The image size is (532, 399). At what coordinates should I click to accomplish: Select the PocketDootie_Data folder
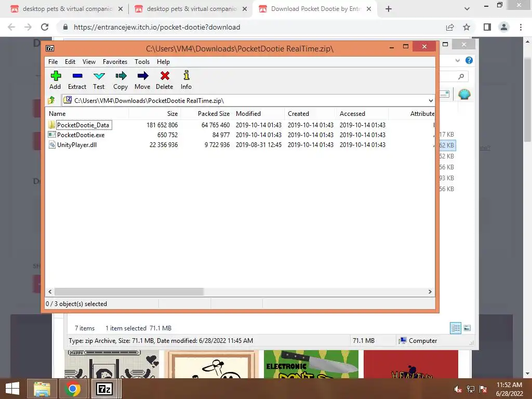pyautogui.click(x=83, y=125)
